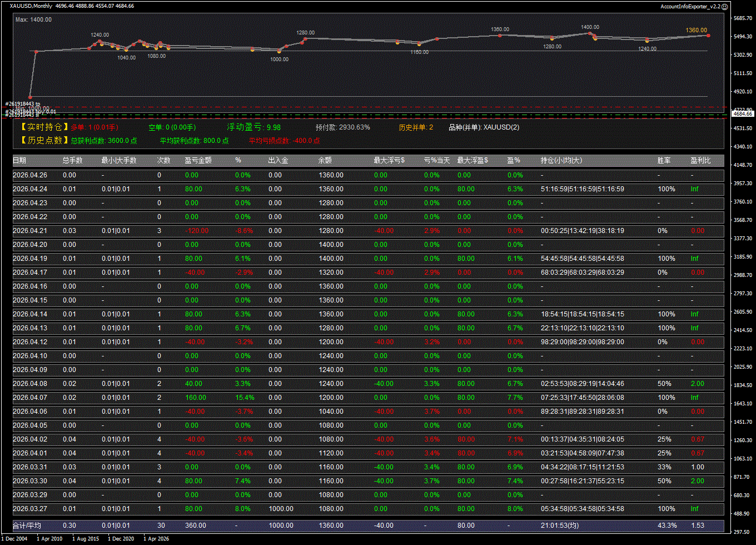Click the red dot below the 1280.00 peak label

click(x=305, y=38)
